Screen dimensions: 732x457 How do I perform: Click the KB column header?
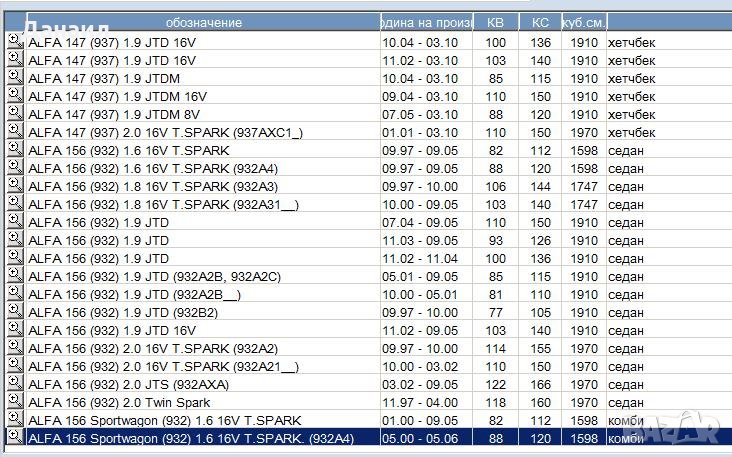coord(495,22)
